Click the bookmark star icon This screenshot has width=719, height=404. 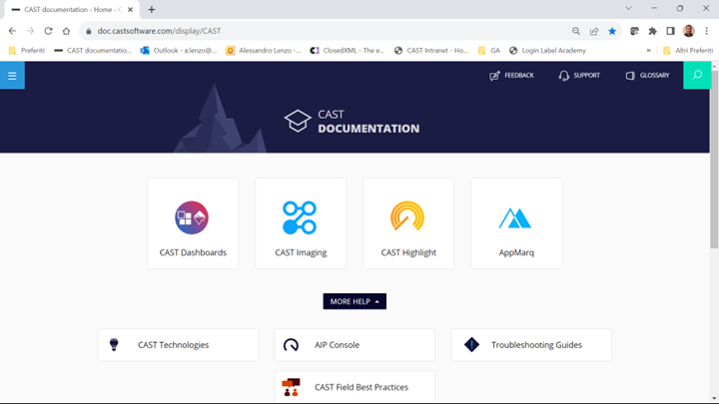pyautogui.click(x=612, y=31)
